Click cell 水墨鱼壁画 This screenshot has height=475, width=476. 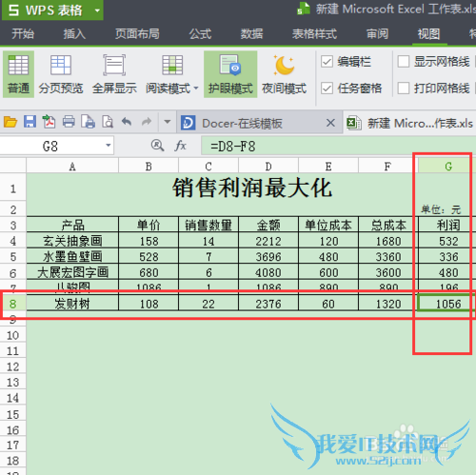tap(72, 256)
